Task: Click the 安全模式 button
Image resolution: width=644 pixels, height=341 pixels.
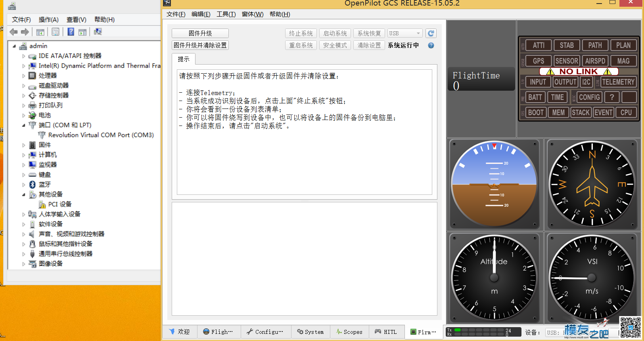Action: tap(335, 45)
